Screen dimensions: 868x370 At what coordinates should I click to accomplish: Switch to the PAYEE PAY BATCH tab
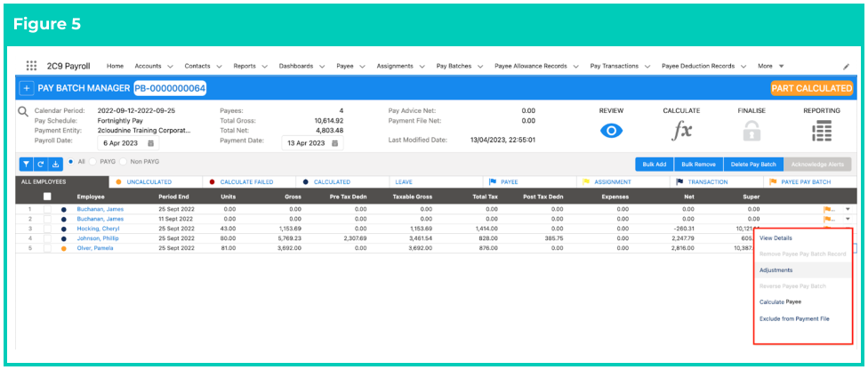pyautogui.click(x=809, y=181)
